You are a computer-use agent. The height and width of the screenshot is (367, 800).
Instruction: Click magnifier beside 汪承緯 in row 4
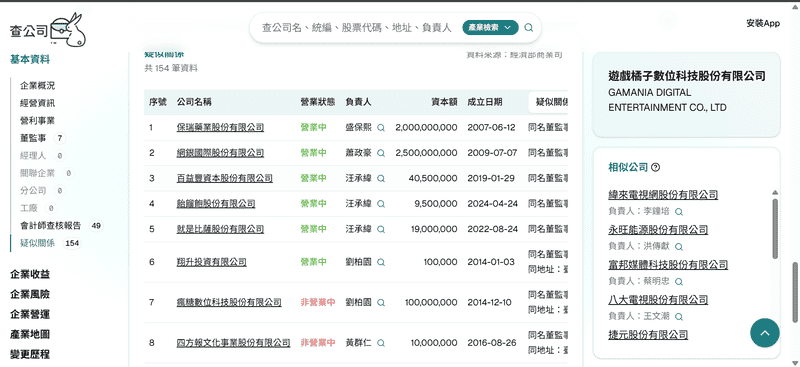click(381, 204)
